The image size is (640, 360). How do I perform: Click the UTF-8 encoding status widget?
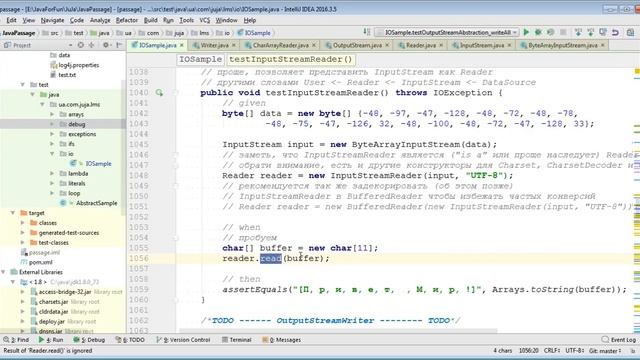coord(574,351)
